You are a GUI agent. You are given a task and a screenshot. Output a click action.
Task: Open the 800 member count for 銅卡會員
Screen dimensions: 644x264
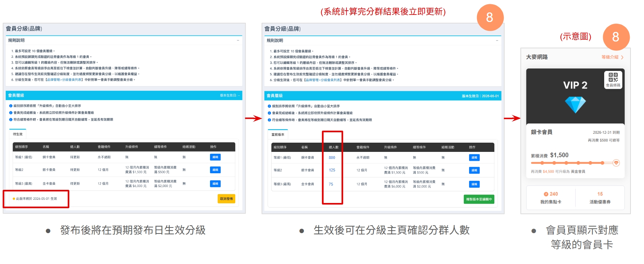pos(332,158)
